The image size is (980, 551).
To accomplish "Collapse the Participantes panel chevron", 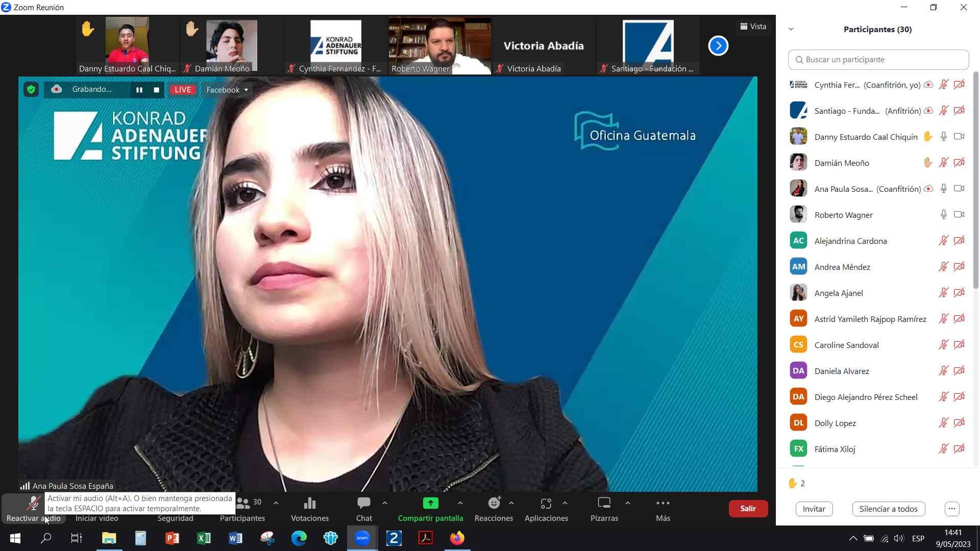I will tap(791, 29).
